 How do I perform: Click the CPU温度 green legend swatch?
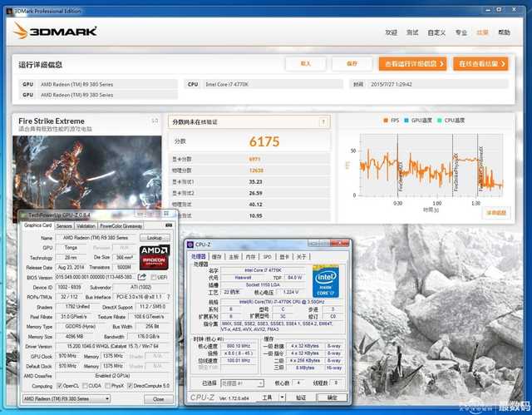(x=440, y=121)
